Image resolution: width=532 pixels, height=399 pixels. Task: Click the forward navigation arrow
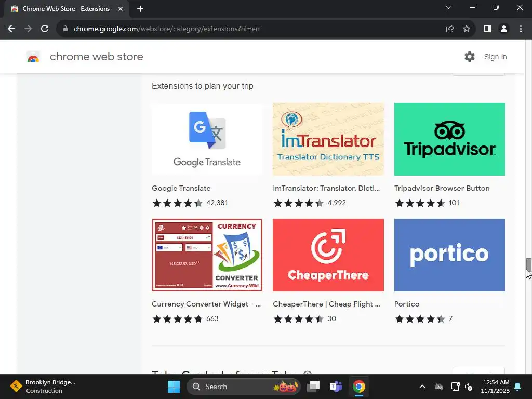[28, 29]
